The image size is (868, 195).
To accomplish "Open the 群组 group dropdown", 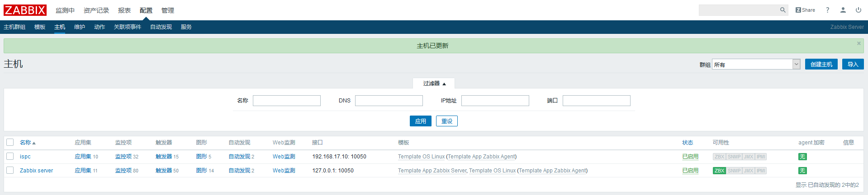I will pyautogui.click(x=756, y=65).
